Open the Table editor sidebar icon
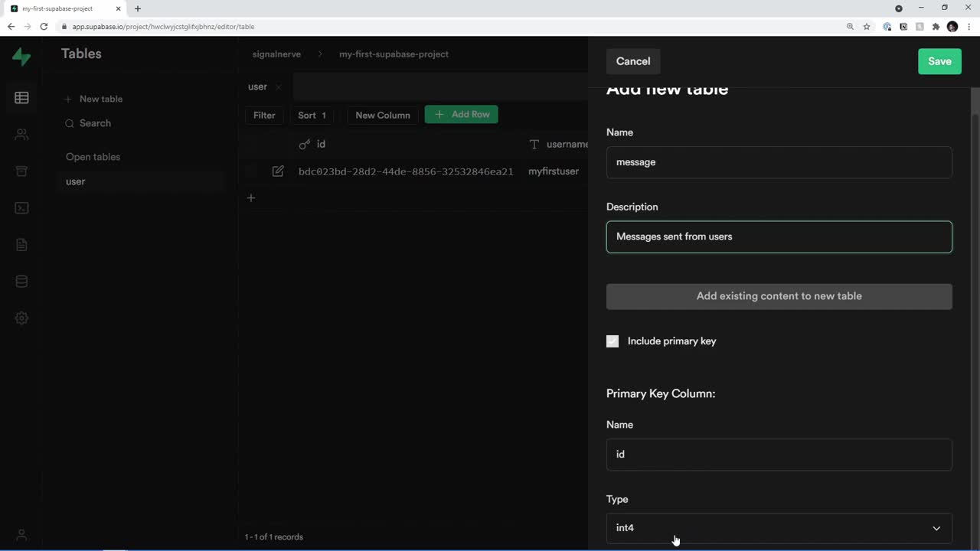This screenshot has height=551, width=980. pos(21,98)
